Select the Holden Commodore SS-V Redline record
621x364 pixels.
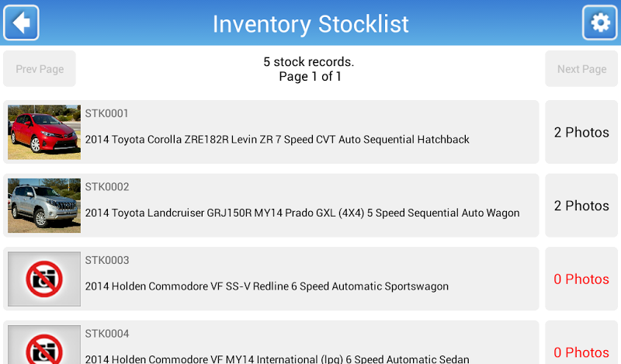(x=266, y=286)
